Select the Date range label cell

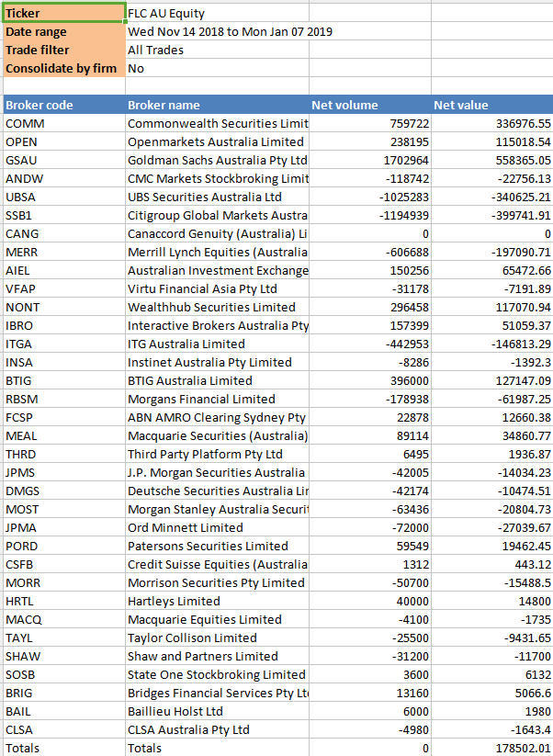pyautogui.click(x=63, y=31)
